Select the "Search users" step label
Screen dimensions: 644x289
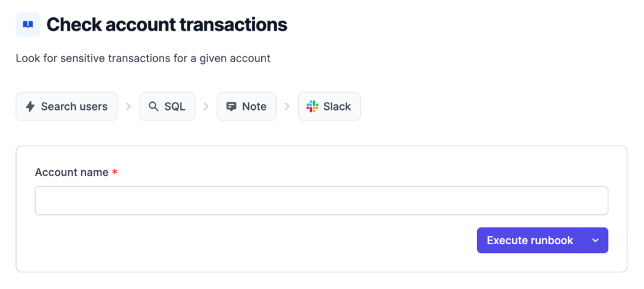click(74, 106)
